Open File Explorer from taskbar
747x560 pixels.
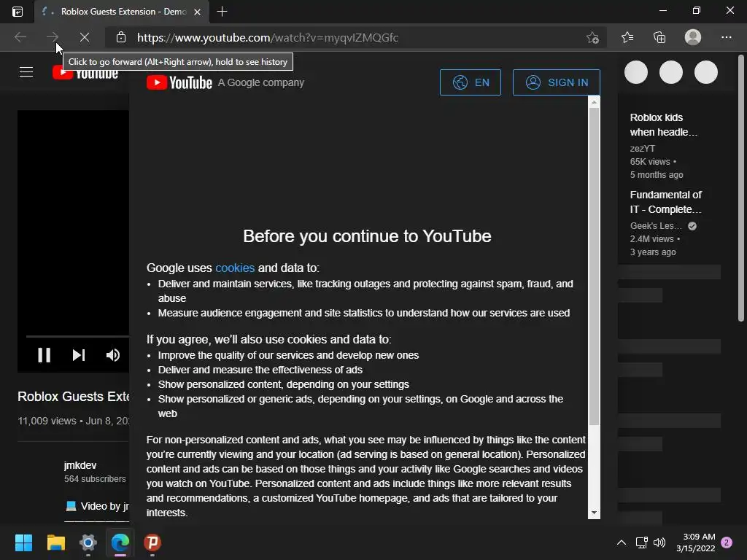coord(55,542)
